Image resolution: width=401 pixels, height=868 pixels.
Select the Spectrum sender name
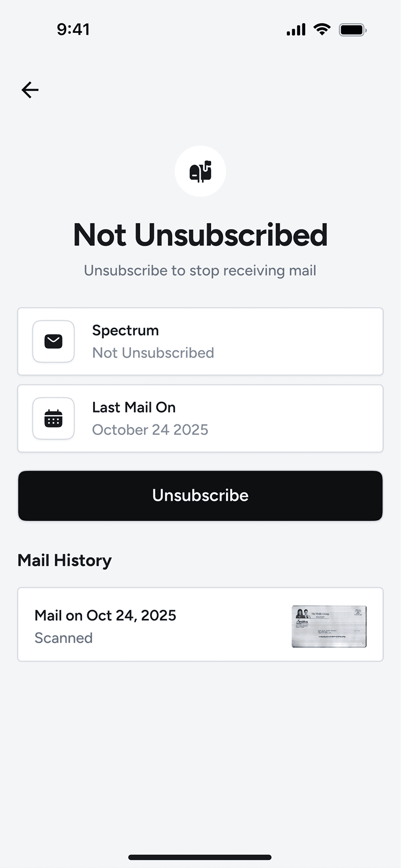point(126,330)
